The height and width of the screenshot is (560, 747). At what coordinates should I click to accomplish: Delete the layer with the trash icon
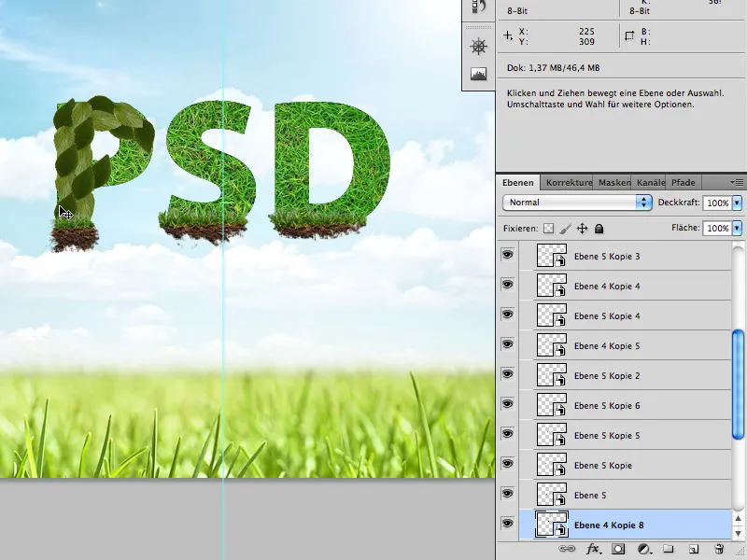point(719,549)
